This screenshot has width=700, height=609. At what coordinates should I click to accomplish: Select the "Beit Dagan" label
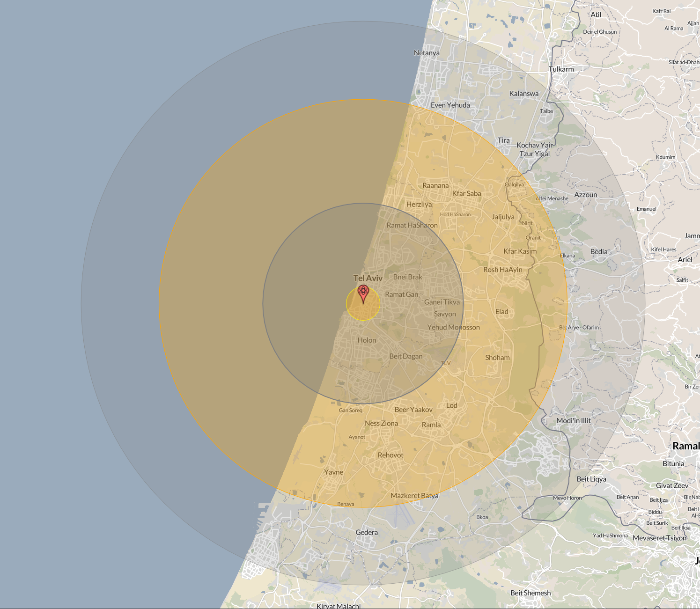(x=406, y=356)
